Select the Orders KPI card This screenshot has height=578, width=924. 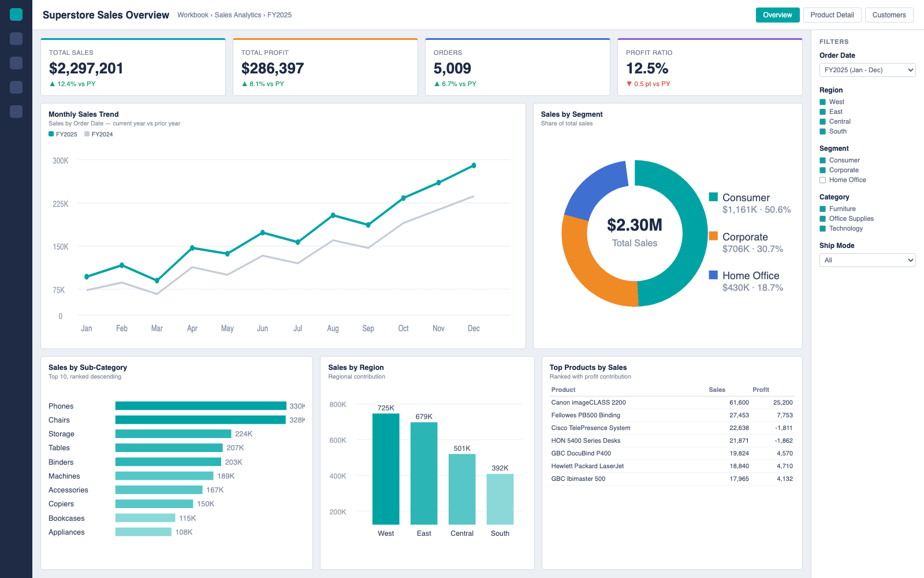(517, 67)
